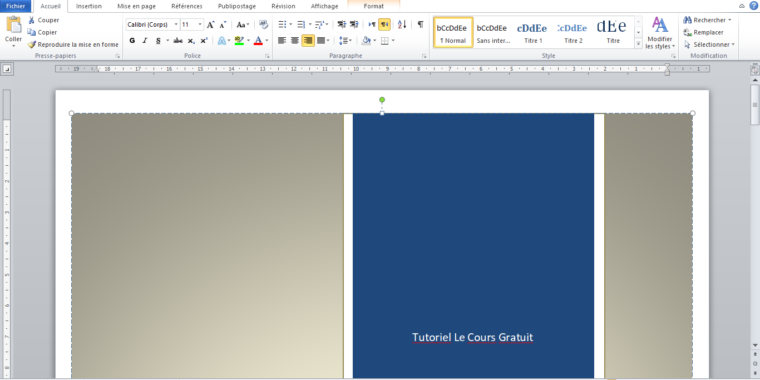The width and height of the screenshot is (760, 380).
Task: Apply the green highlight color
Action: (x=239, y=41)
